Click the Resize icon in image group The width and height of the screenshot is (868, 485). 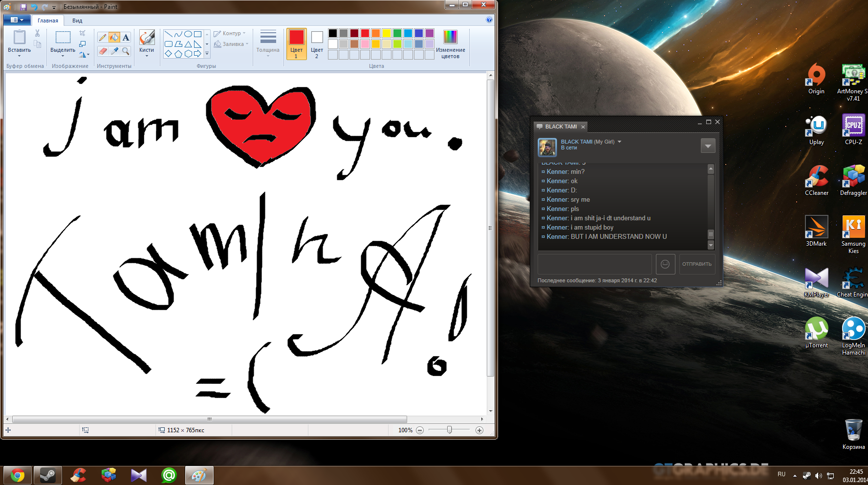(x=83, y=43)
